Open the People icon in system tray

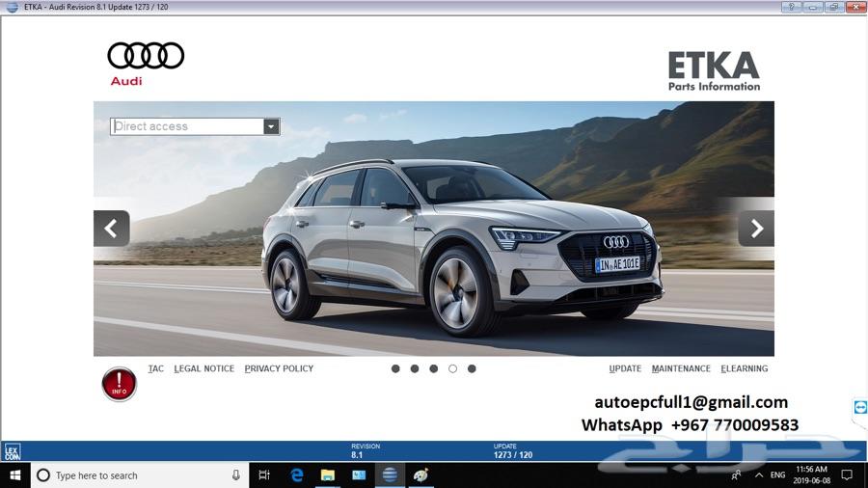tap(736, 475)
